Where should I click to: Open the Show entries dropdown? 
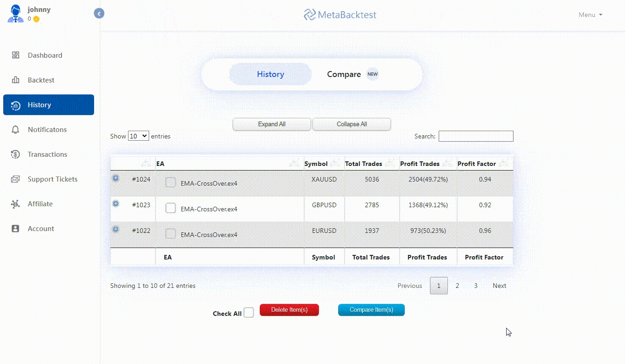pos(138,136)
